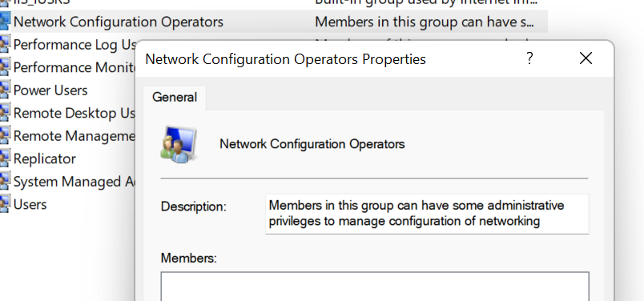Click the Power Users group icon
The height and width of the screenshot is (301, 644).
5,90
